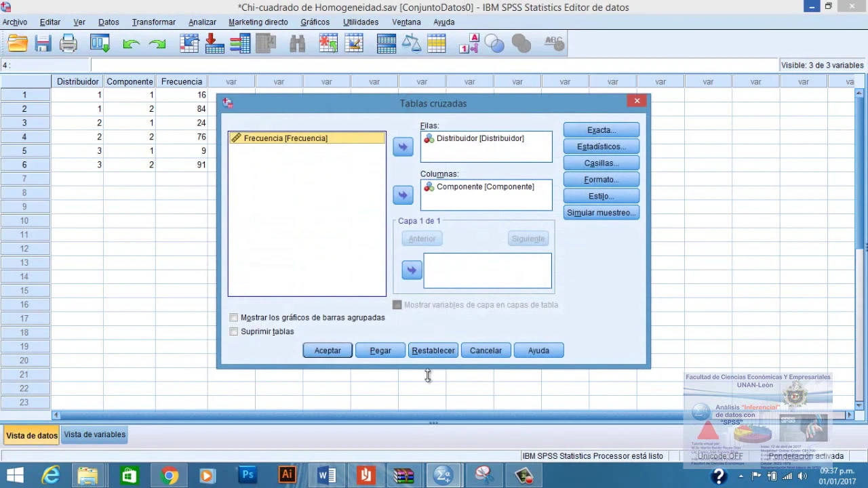The width and height of the screenshot is (868, 488).
Task: Open Illustrator from the taskbar
Action: coord(287,475)
